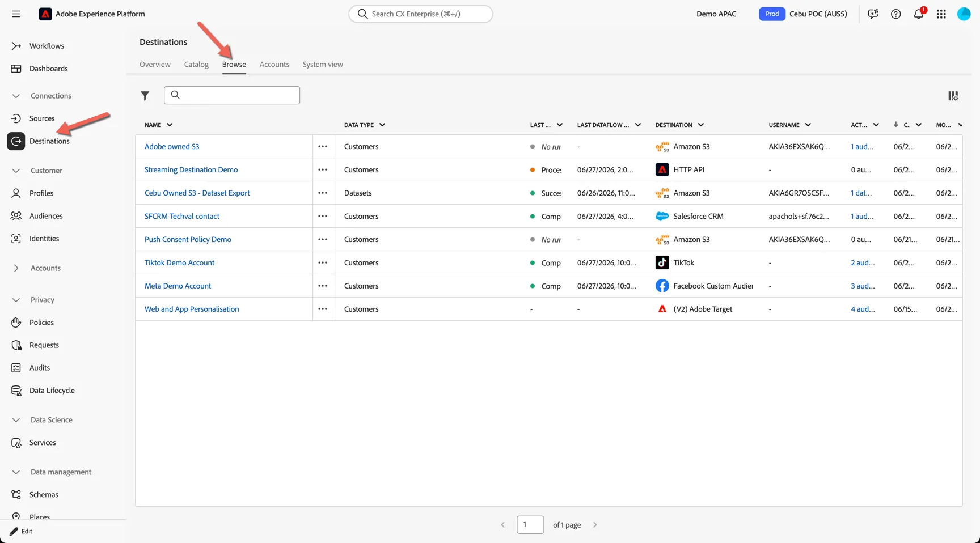The width and height of the screenshot is (980, 543).
Task: Open the help question mark icon
Action: 896,14
